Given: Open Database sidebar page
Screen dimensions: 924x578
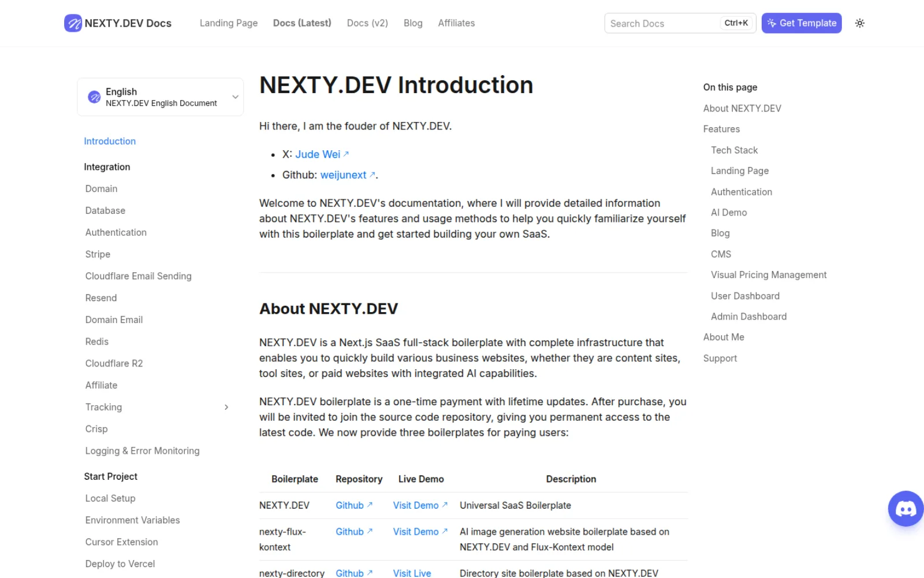Looking at the screenshot, I should (x=105, y=210).
